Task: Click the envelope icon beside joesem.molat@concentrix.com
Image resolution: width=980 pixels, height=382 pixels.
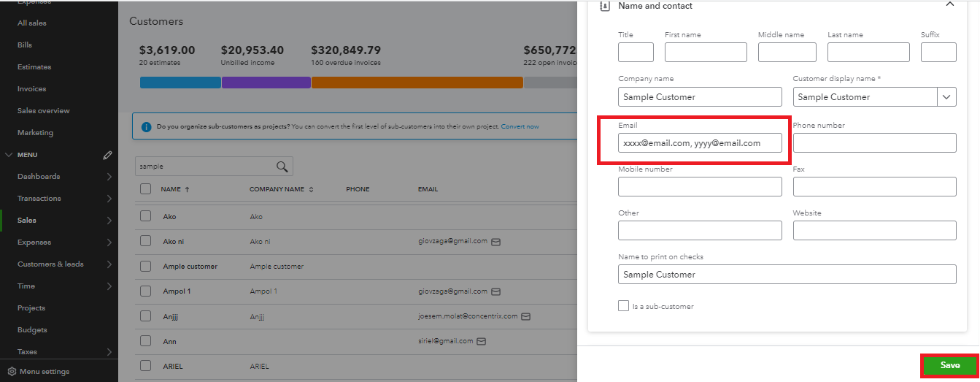Action: click(x=525, y=317)
